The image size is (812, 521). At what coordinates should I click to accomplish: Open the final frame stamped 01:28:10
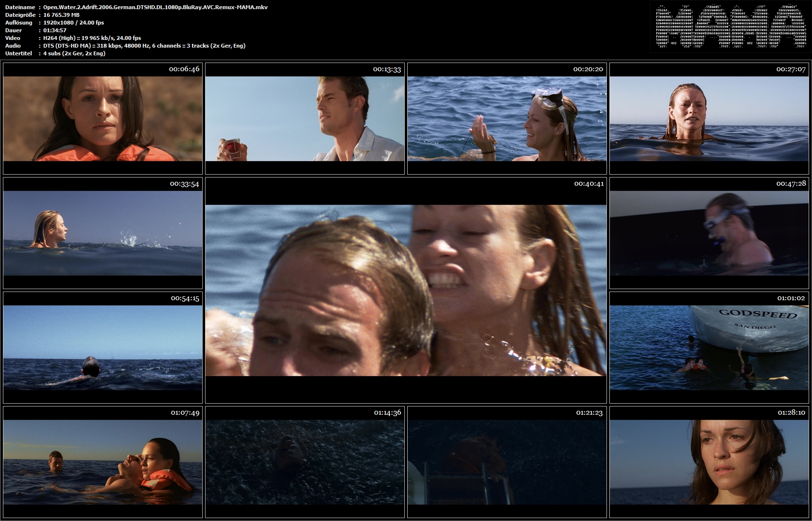709,462
